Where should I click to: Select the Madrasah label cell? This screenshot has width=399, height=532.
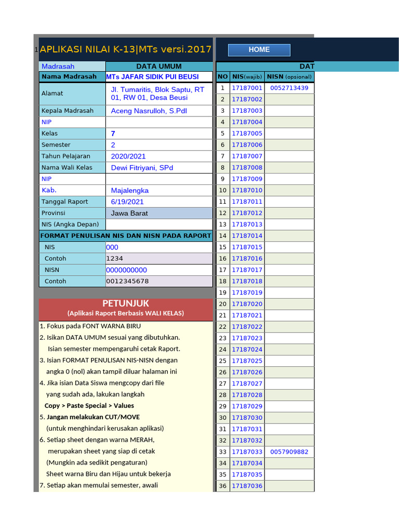pos(72,66)
